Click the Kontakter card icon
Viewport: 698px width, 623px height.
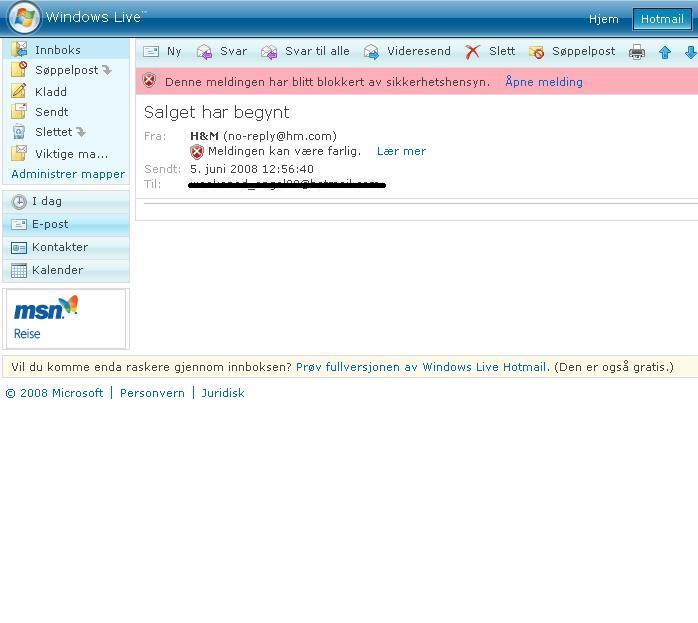19,247
